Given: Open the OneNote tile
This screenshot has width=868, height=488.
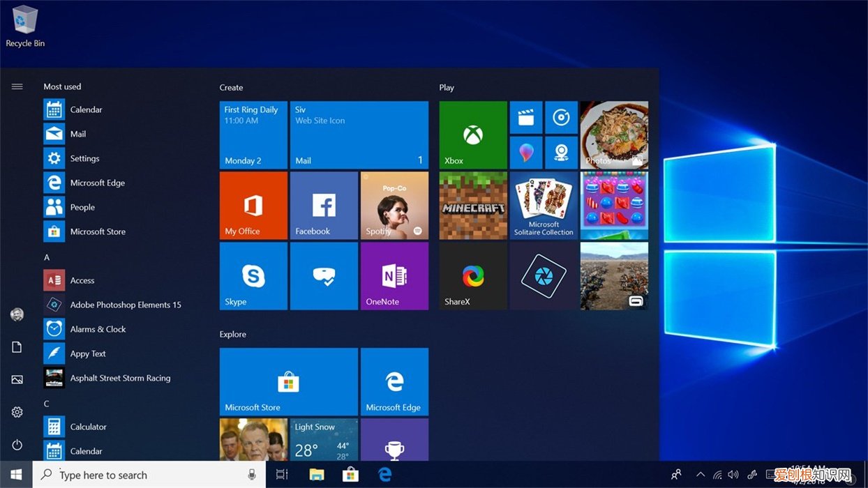Looking at the screenshot, I should pyautogui.click(x=394, y=275).
